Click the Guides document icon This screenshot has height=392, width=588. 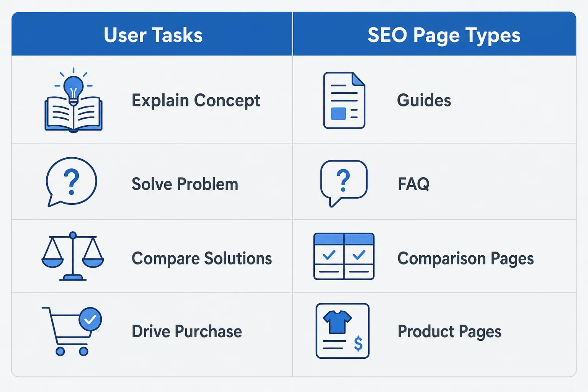[344, 100]
